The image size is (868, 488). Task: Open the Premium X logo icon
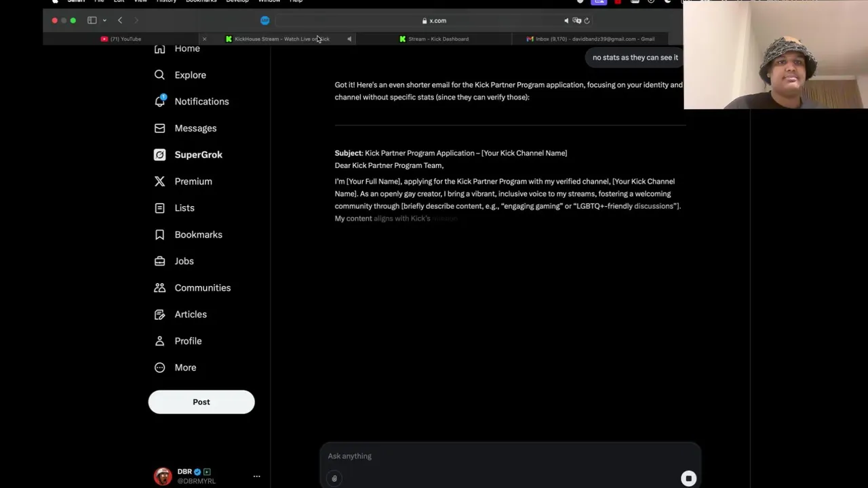159,182
